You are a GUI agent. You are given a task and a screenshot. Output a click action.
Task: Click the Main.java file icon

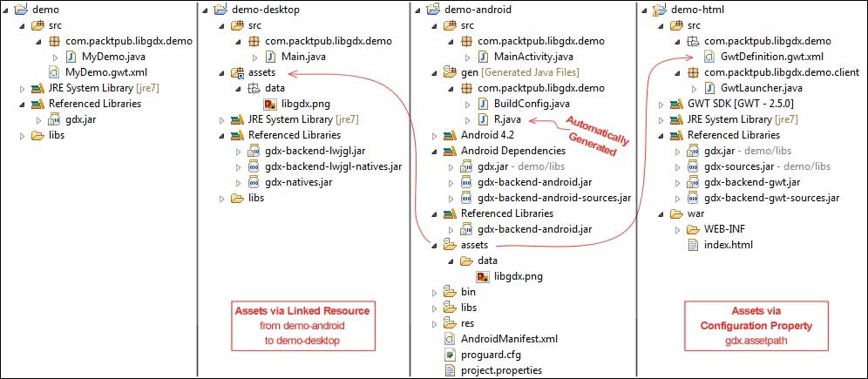point(271,57)
